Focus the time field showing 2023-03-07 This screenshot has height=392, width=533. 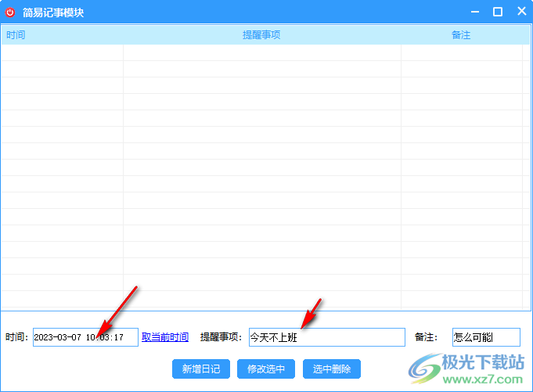(x=85, y=337)
